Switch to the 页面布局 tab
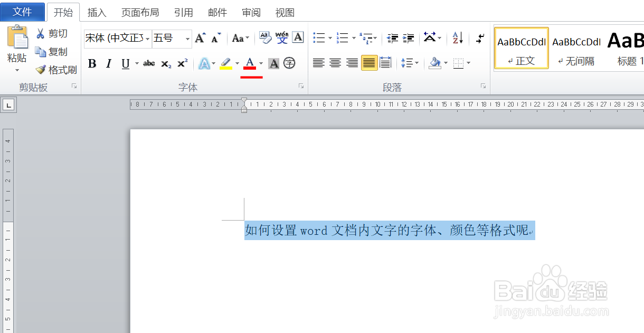The image size is (644, 333). 140,12
